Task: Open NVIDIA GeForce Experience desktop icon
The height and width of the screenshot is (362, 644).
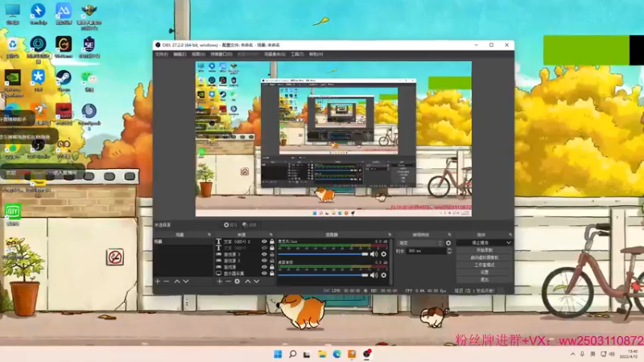Action: (13, 84)
